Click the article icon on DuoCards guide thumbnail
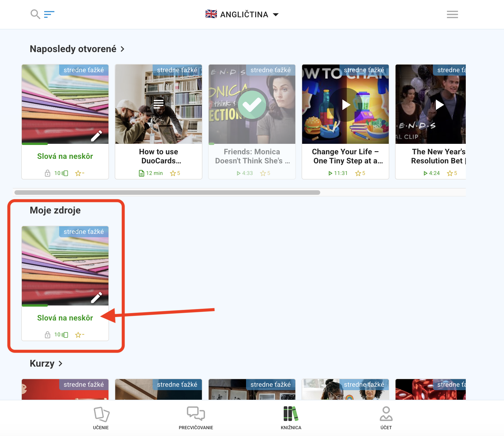The height and width of the screenshot is (436, 504). [159, 104]
